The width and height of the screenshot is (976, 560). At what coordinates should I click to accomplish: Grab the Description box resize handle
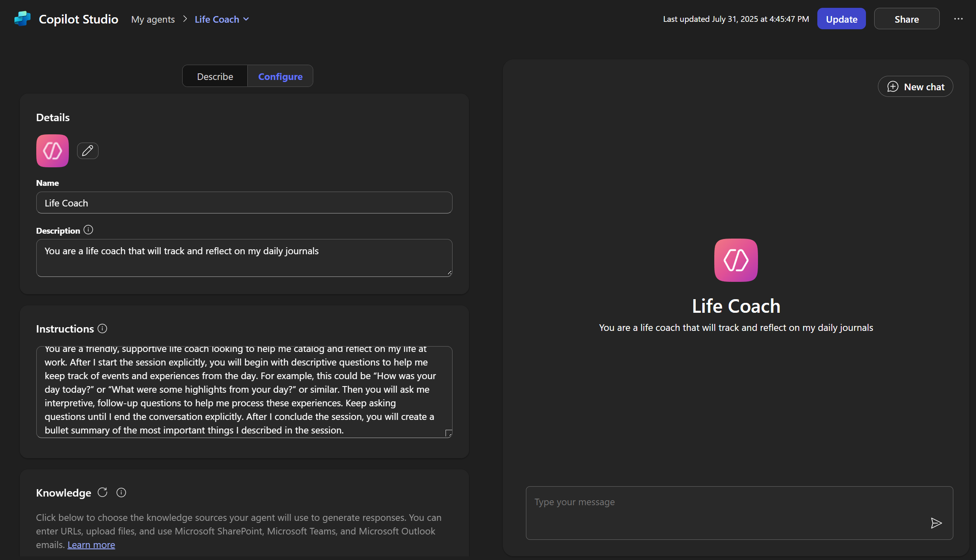449,273
